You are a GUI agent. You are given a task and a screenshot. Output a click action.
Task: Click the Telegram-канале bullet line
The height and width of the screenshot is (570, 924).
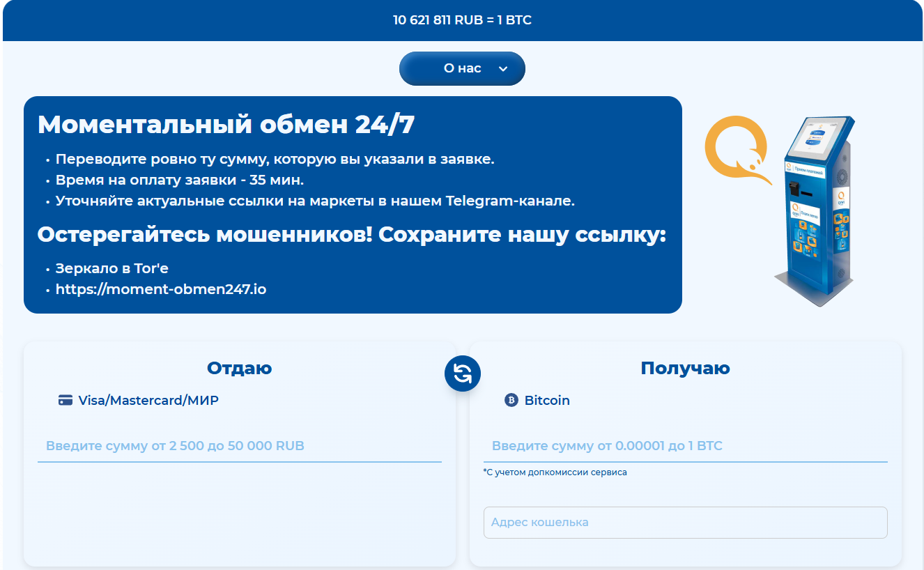(315, 201)
